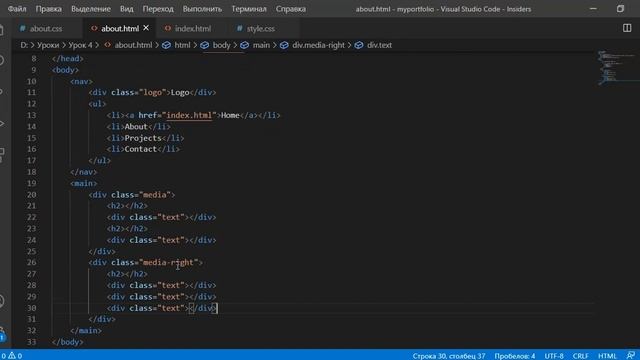Select the active about.html tab

pyautogui.click(x=120, y=29)
